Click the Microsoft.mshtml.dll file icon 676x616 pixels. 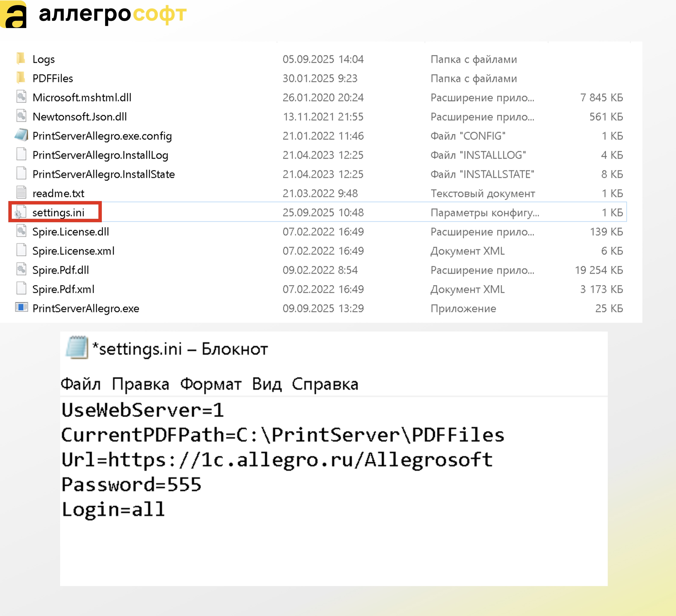[21, 97]
